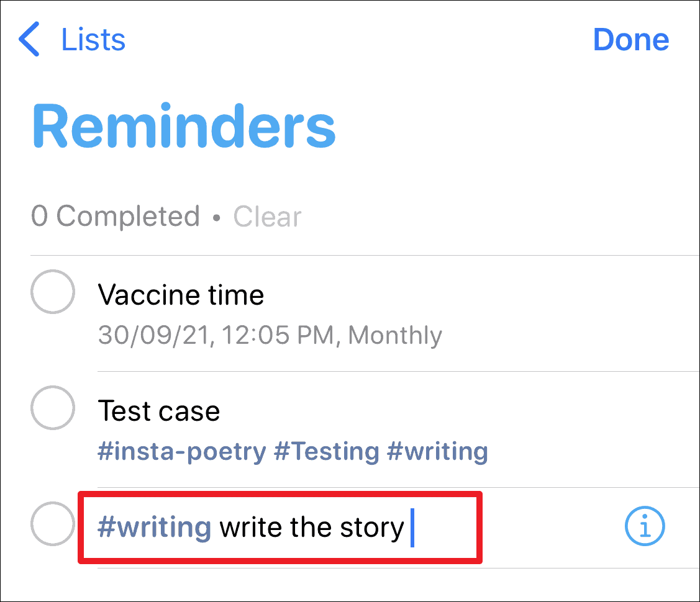Tap Done to save the reminder
The height and width of the screenshot is (602, 700).
[x=631, y=39]
